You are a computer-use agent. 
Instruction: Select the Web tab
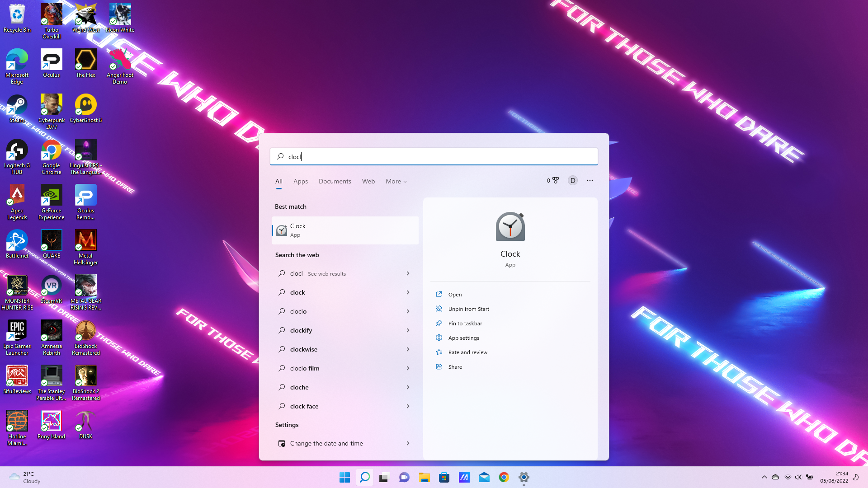click(x=368, y=181)
